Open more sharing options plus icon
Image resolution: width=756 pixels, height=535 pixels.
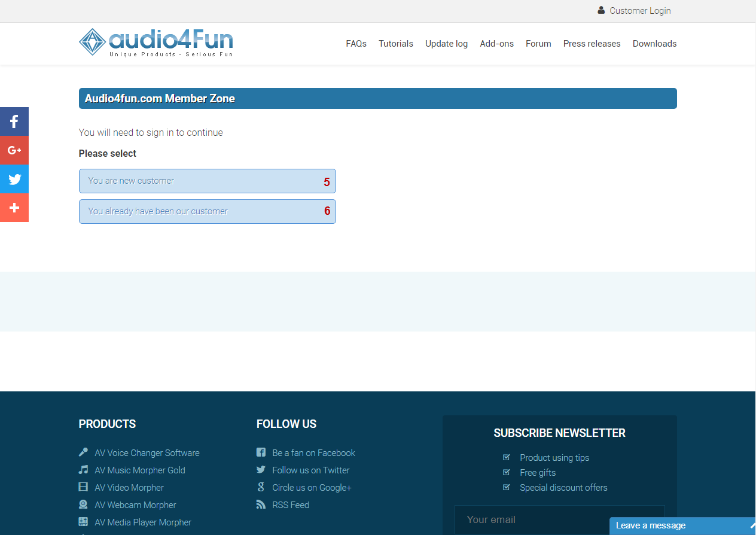click(14, 208)
